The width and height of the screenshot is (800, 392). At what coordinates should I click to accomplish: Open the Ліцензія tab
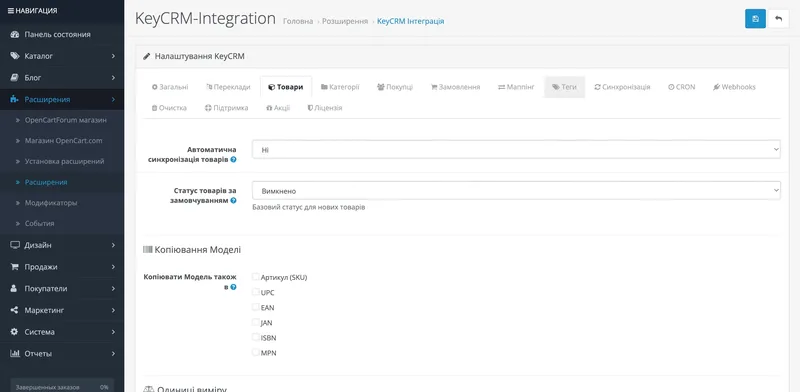tap(324, 108)
